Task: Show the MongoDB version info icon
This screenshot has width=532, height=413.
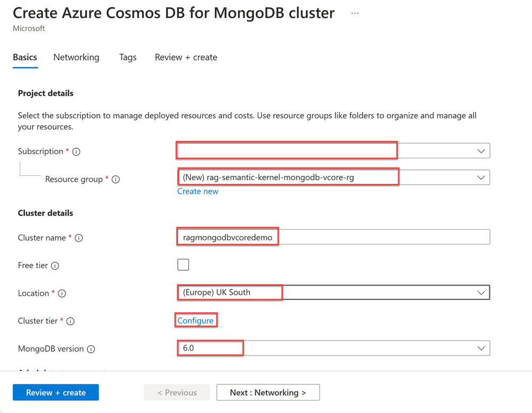Action: (x=91, y=349)
